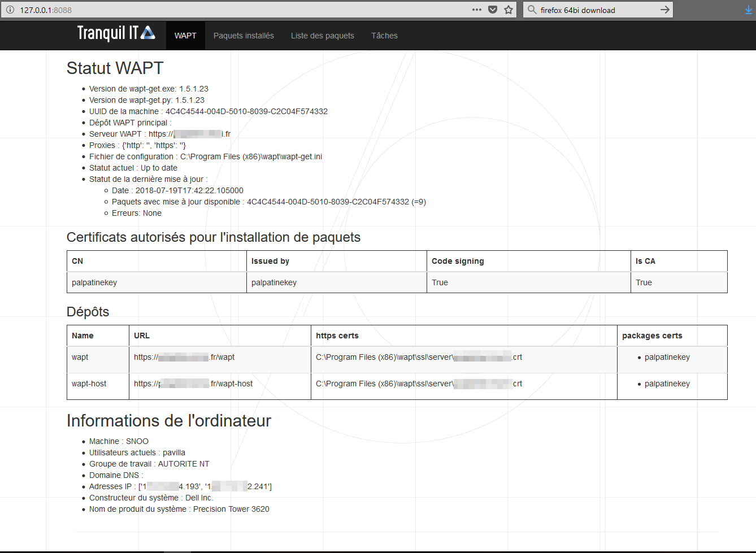Click the 'UUID de la machine' line
The width and height of the screenshot is (756, 553).
208,111
